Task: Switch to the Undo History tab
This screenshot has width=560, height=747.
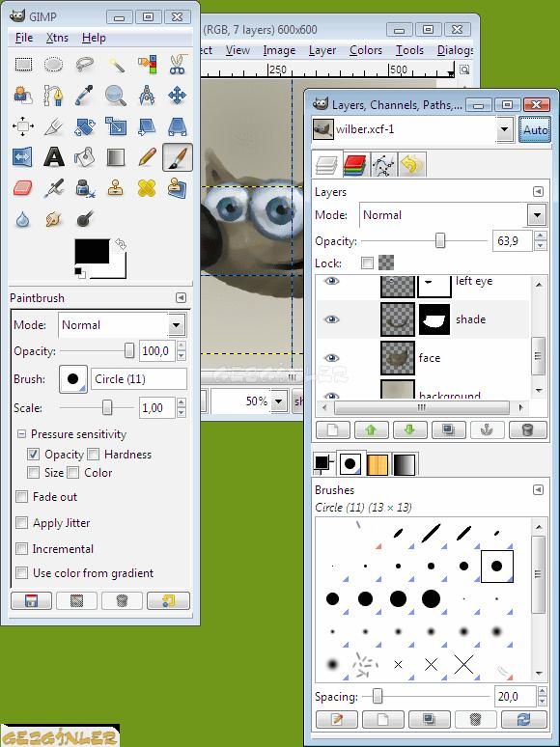Action: [x=411, y=165]
